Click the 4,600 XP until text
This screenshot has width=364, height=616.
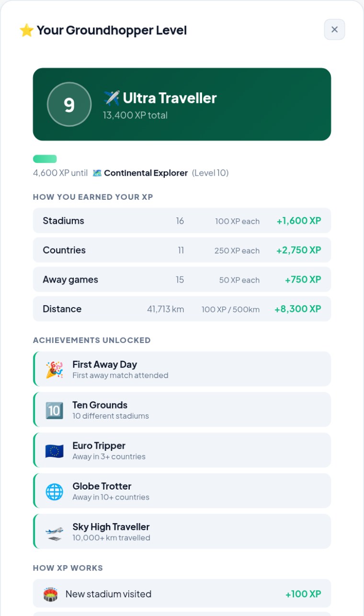point(60,173)
